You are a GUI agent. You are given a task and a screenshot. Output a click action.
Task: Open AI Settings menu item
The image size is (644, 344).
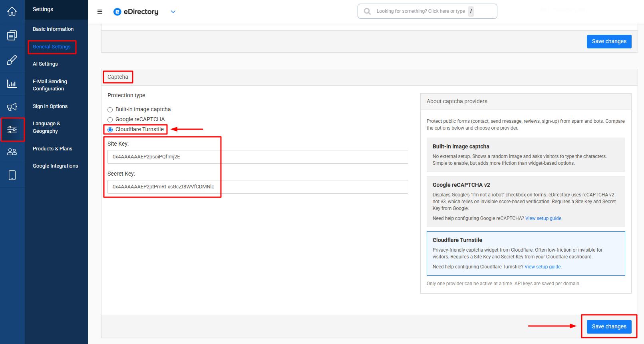(45, 64)
